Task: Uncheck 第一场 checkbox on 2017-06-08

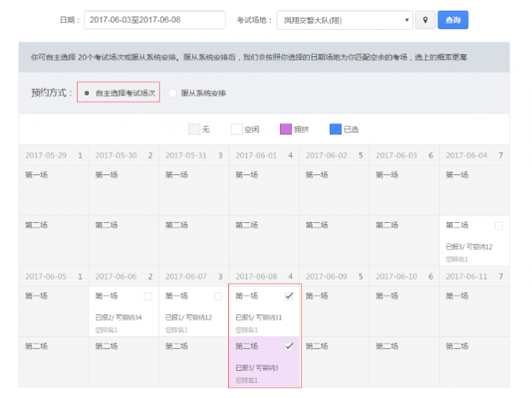Action: tap(289, 296)
